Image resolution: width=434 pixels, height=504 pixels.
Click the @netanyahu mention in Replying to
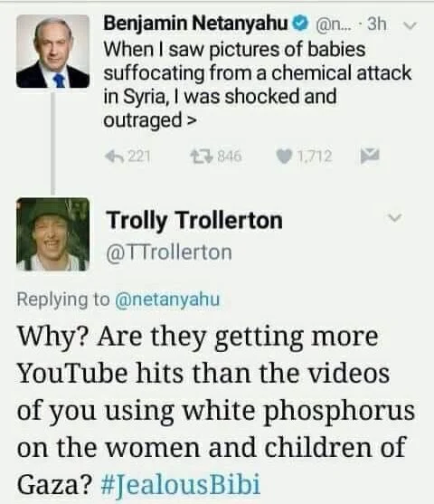(x=167, y=300)
